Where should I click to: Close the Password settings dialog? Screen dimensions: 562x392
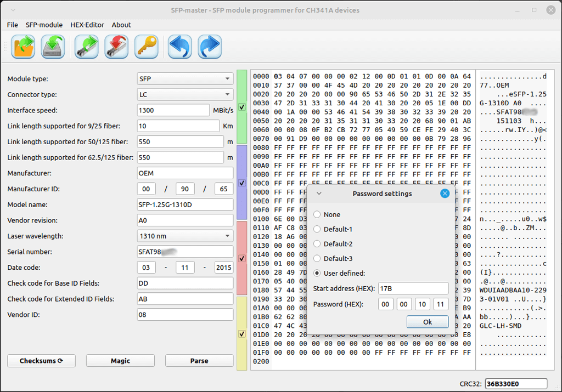[x=445, y=194]
